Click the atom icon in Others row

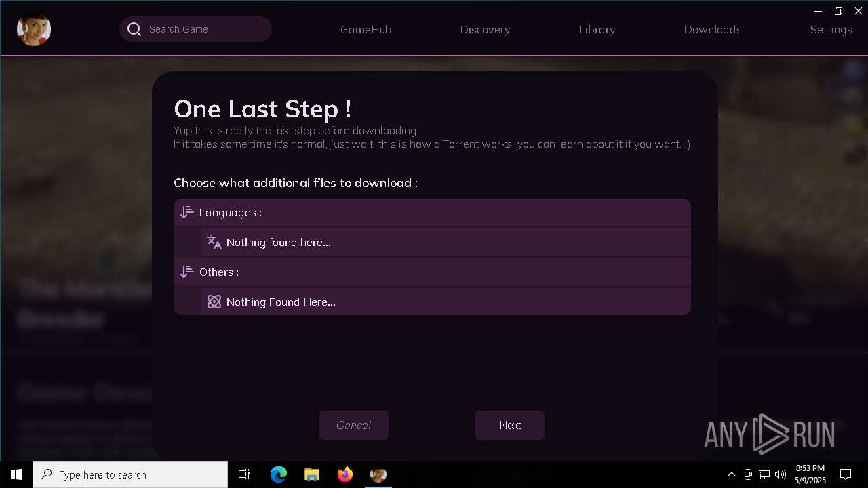[214, 302]
